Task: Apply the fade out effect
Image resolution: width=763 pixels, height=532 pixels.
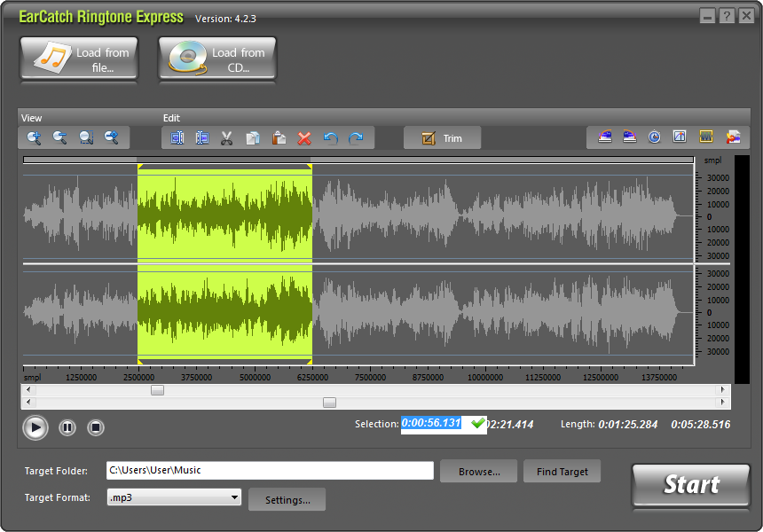Action: pyautogui.click(x=630, y=137)
